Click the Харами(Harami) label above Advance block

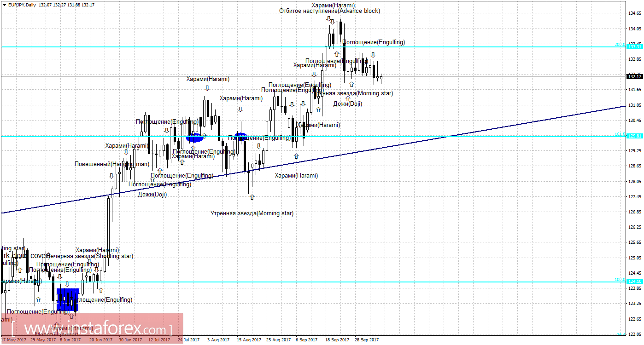click(333, 5)
